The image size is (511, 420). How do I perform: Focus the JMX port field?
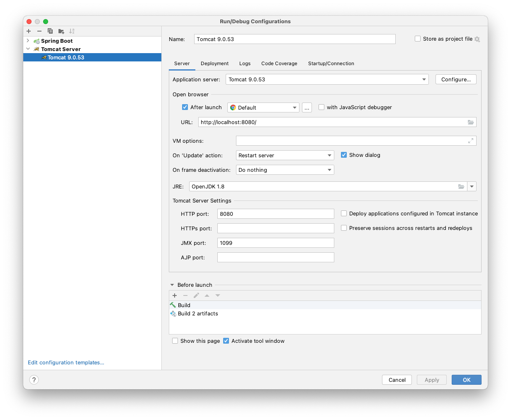tap(276, 243)
